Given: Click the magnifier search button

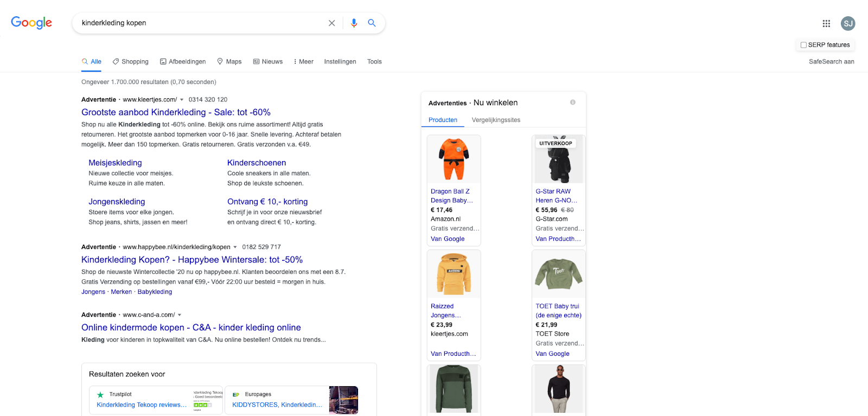Looking at the screenshot, I should click(372, 23).
